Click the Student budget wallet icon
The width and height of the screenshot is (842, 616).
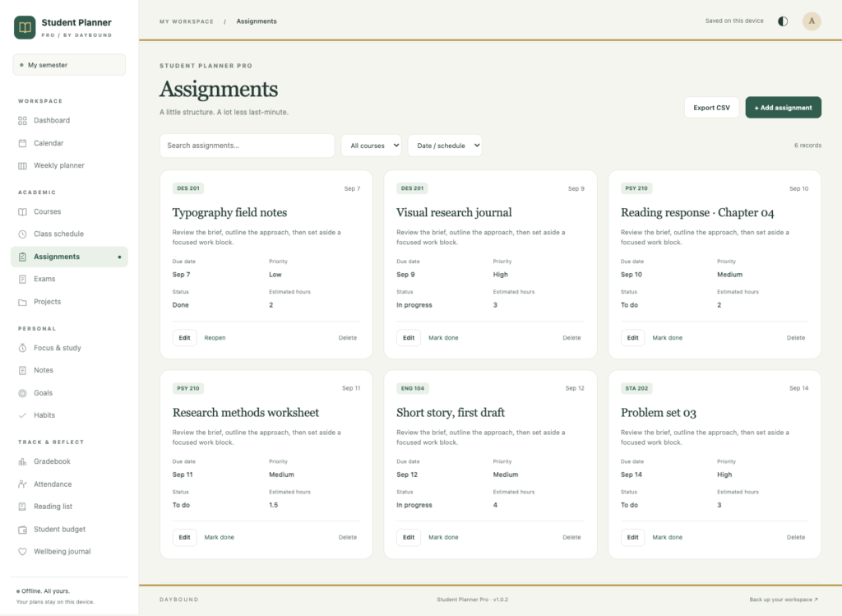click(22, 530)
